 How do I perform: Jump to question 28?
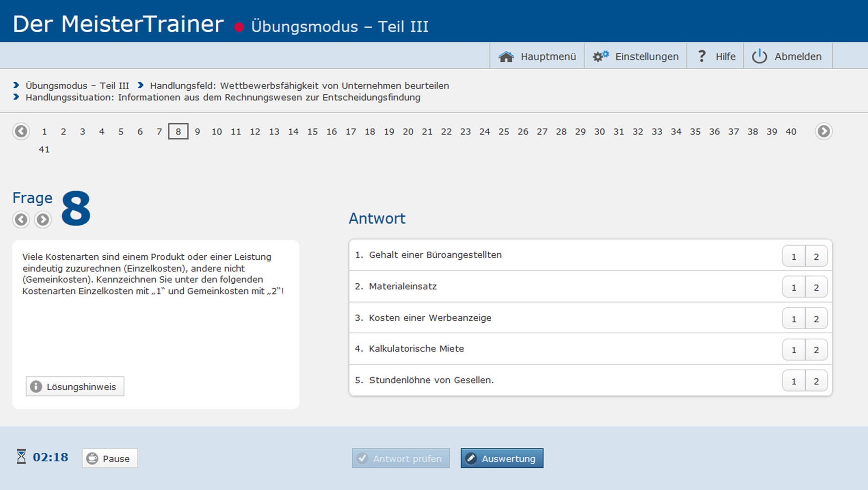pos(561,131)
